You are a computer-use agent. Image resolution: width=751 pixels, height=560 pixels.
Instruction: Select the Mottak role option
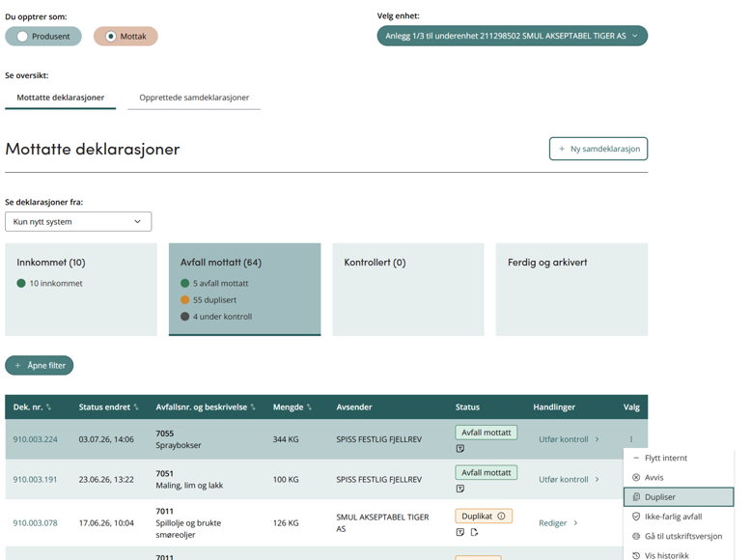125,37
